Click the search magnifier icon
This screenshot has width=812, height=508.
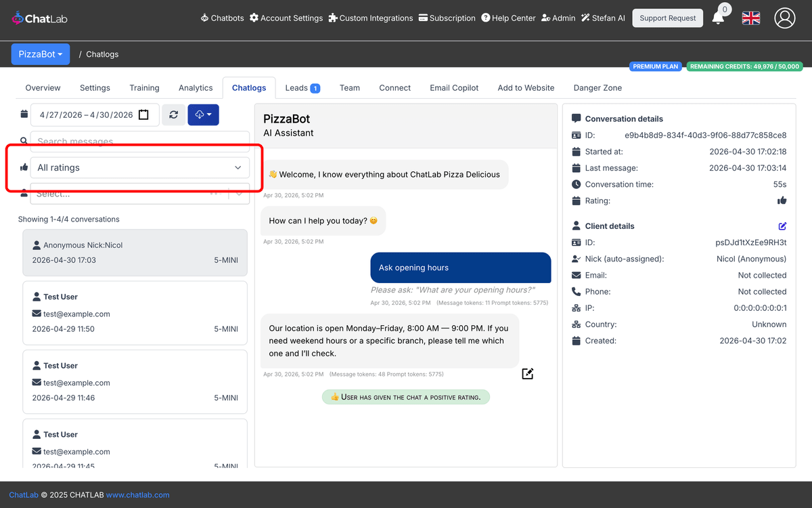click(x=24, y=141)
